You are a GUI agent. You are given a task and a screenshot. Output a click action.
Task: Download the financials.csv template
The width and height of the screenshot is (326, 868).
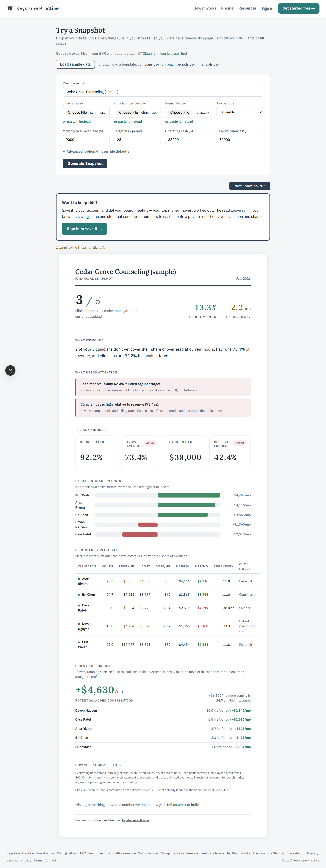click(x=208, y=64)
